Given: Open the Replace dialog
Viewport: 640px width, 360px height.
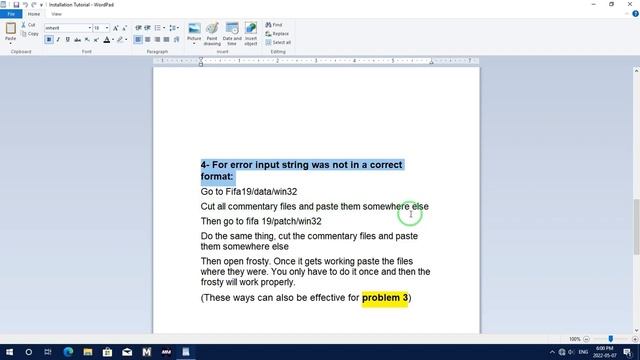Looking at the screenshot, I should point(277,34).
